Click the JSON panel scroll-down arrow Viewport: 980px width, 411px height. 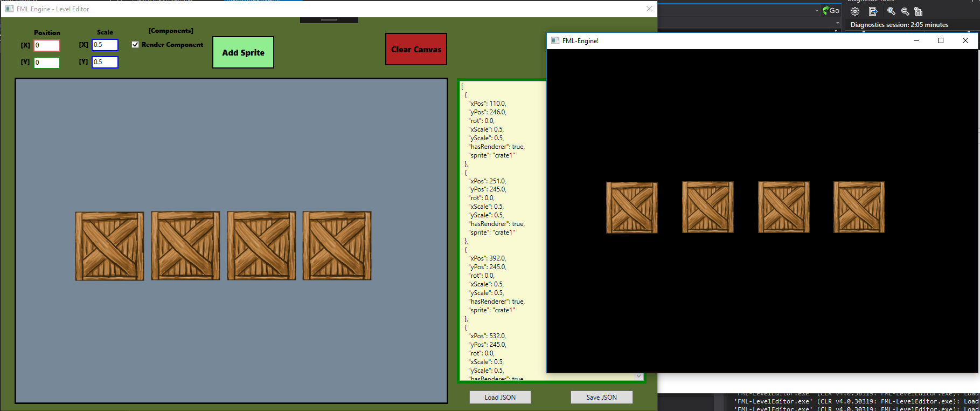pyautogui.click(x=639, y=376)
